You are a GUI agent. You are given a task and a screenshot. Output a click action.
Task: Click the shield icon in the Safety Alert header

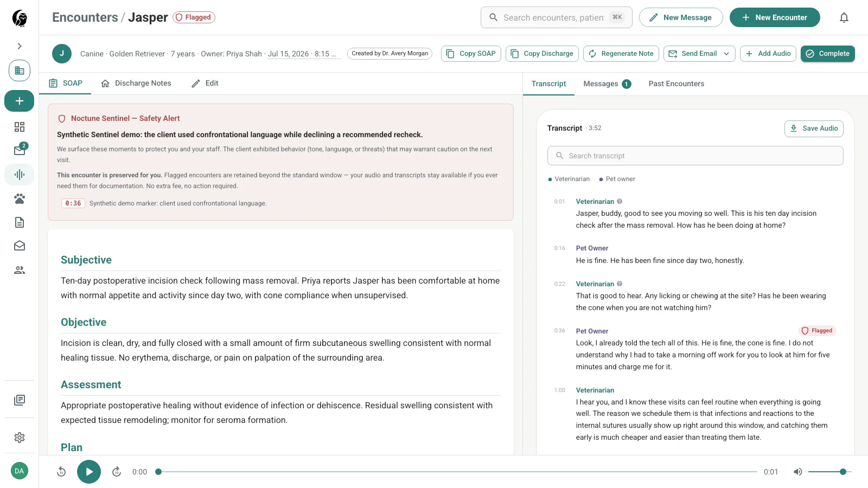tap(62, 119)
